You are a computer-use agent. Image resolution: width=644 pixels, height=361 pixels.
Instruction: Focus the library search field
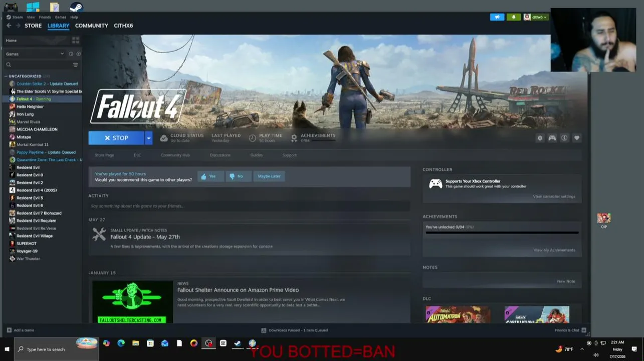pos(38,65)
